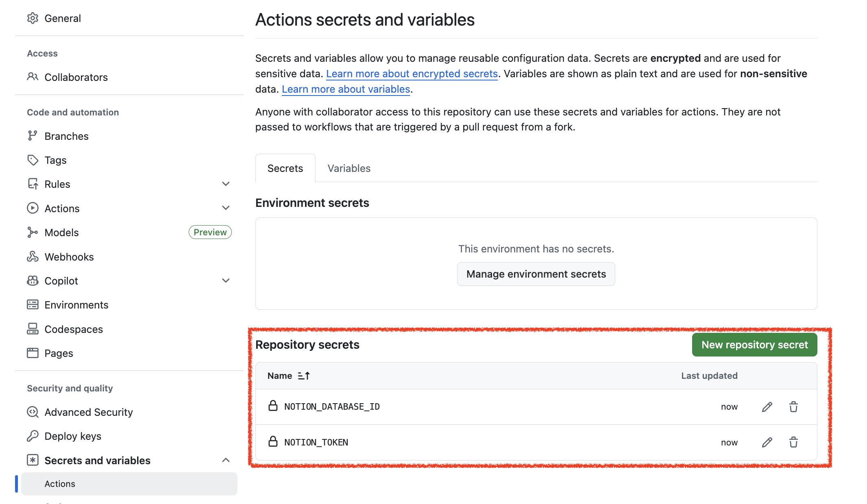This screenshot has width=867, height=504.
Task: Delete the NOTION_TOKEN secret with trash icon
Action: click(x=793, y=442)
